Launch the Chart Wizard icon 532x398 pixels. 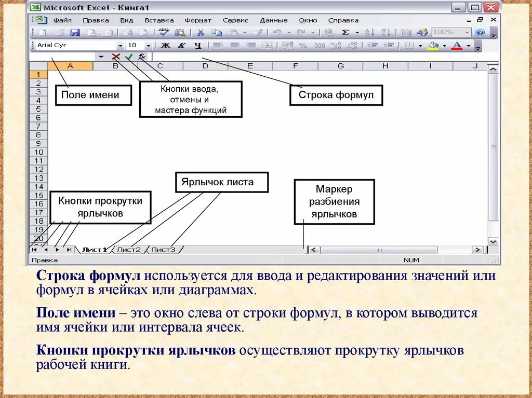(406, 33)
